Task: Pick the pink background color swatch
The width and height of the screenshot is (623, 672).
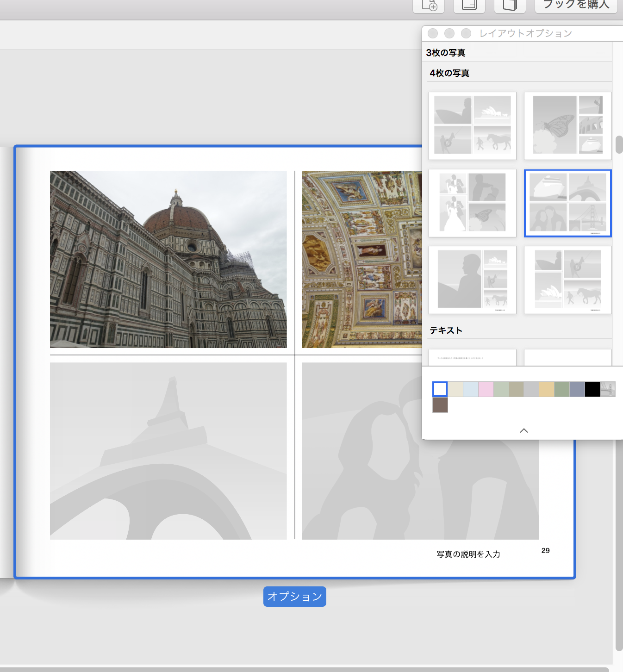Action: coord(486,389)
